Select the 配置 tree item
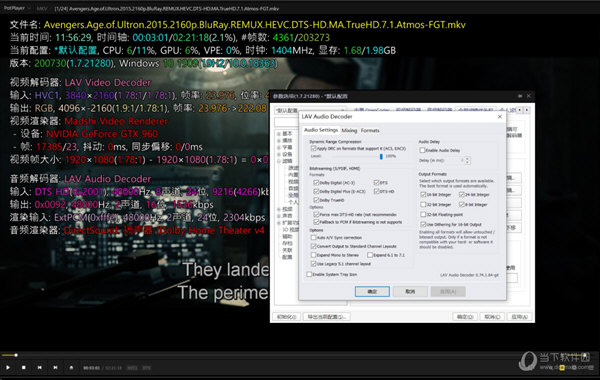The height and width of the screenshot is (380, 600). click(x=287, y=257)
